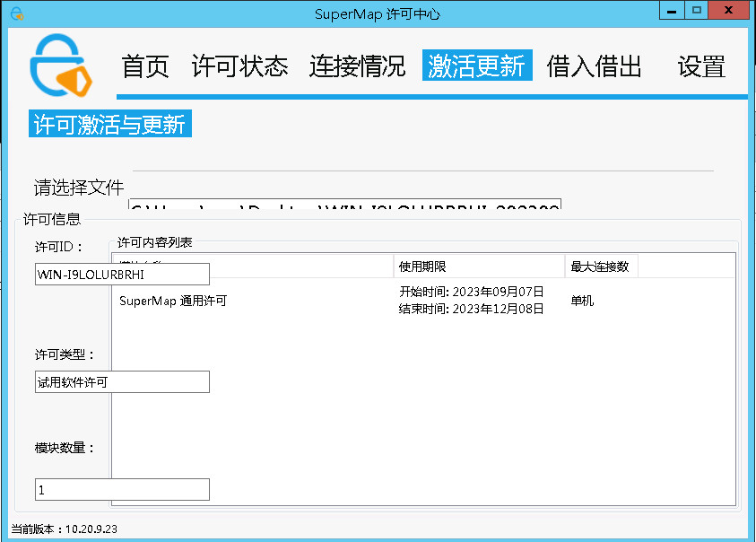Go to the 借入借出 tab
756x542 pixels.
594,66
